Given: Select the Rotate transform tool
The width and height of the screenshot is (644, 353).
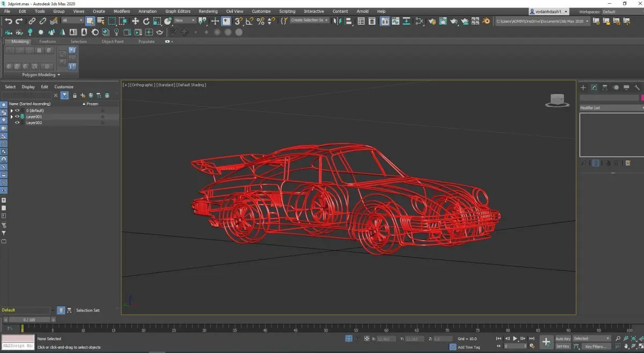Looking at the screenshot, I should (x=146, y=21).
